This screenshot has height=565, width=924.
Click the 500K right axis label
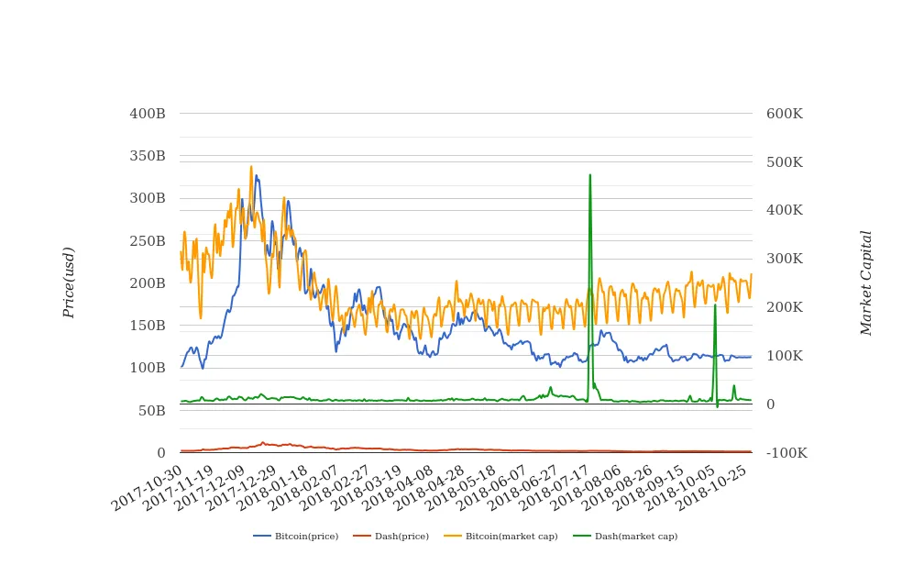coord(785,161)
